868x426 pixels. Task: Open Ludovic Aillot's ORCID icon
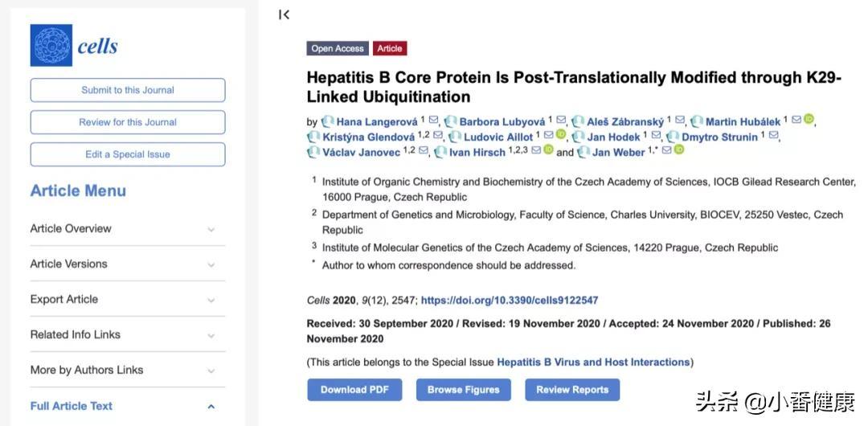click(x=561, y=134)
